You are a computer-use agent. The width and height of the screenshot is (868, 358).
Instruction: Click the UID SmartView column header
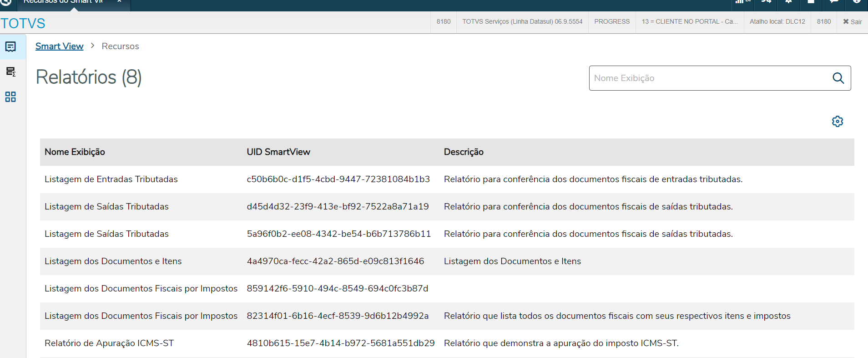[278, 152]
